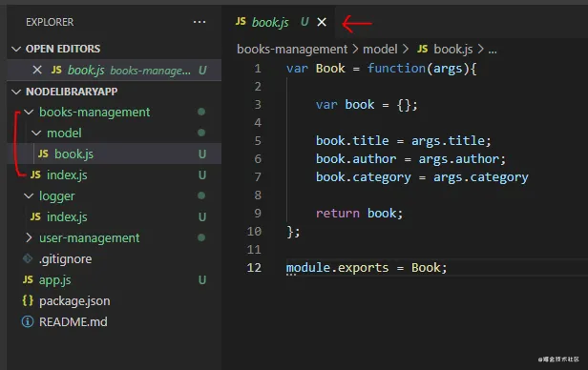The height and width of the screenshot is (370, 588).
Task: Click the info icon of README.md
Action: pos(28,321)
